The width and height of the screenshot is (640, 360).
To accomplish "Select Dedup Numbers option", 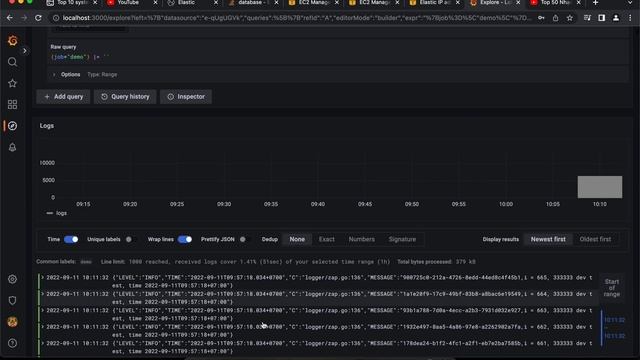I will coord(362,240).
